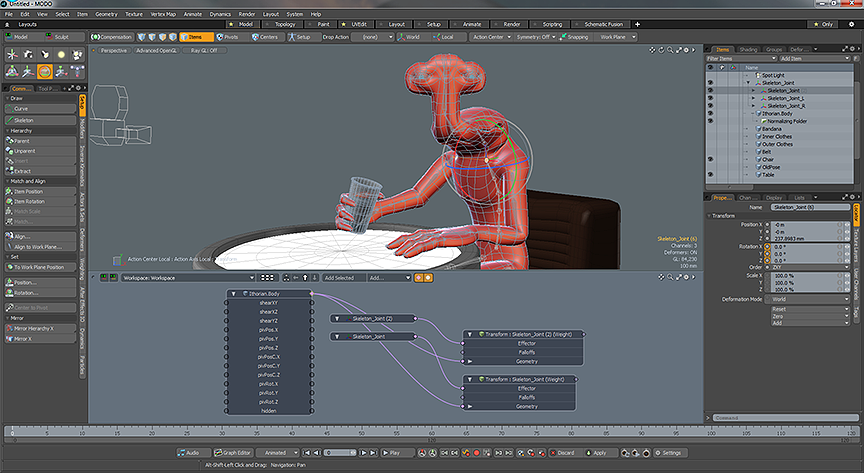Run Item Rotation match command
864x473 pixels.
(x=40, y=201)
